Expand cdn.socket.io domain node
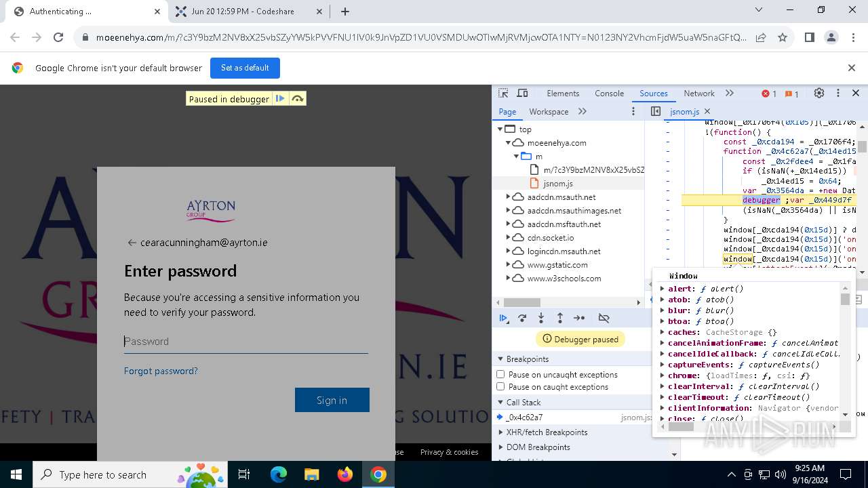Screen dimensions: 868x488 (508, 238)
